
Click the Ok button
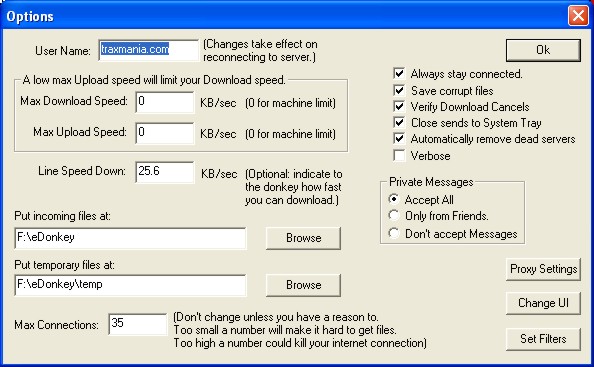point(543,50)
